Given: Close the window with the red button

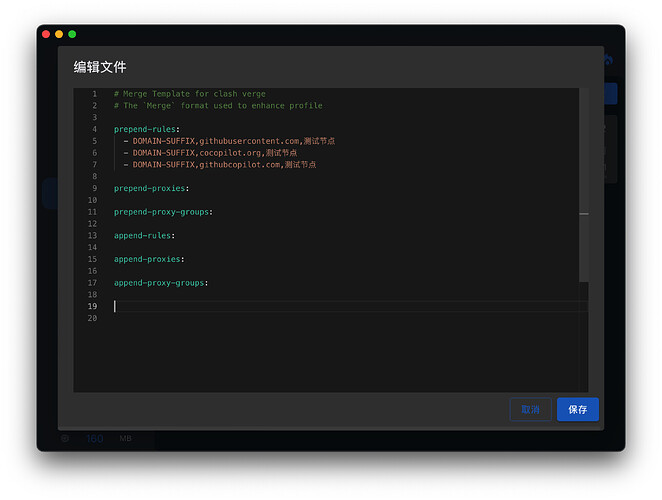Looking at the screenshot, I should [46, 34].
